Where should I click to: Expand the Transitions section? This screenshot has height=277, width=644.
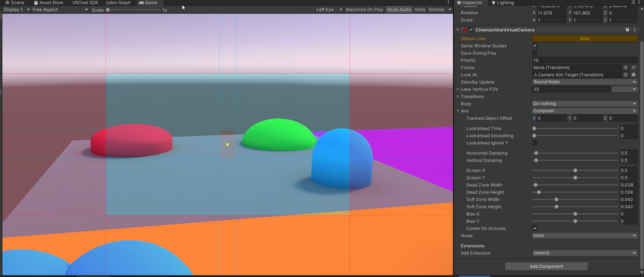pyautogui.click(x=458, y=97)
